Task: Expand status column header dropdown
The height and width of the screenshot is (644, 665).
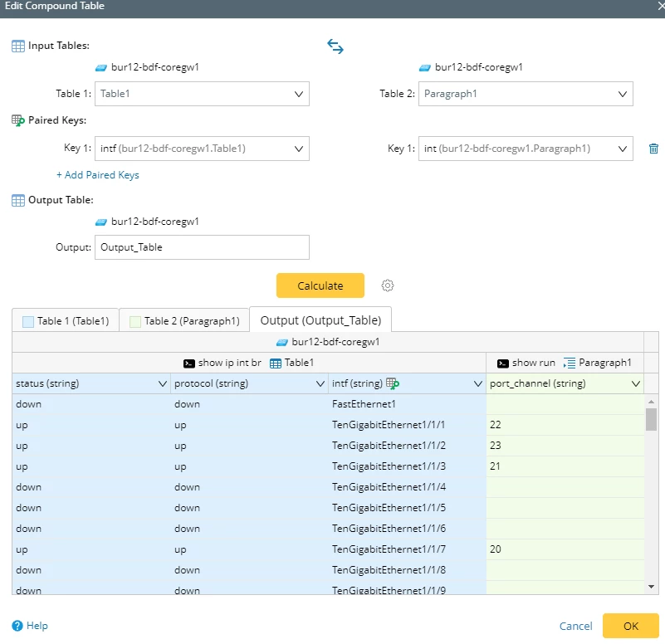Action: [x=162, y=383]
